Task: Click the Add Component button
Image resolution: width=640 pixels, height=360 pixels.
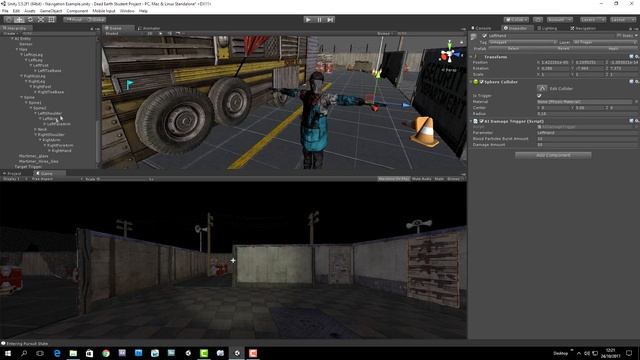Action: tap(553, 155)
